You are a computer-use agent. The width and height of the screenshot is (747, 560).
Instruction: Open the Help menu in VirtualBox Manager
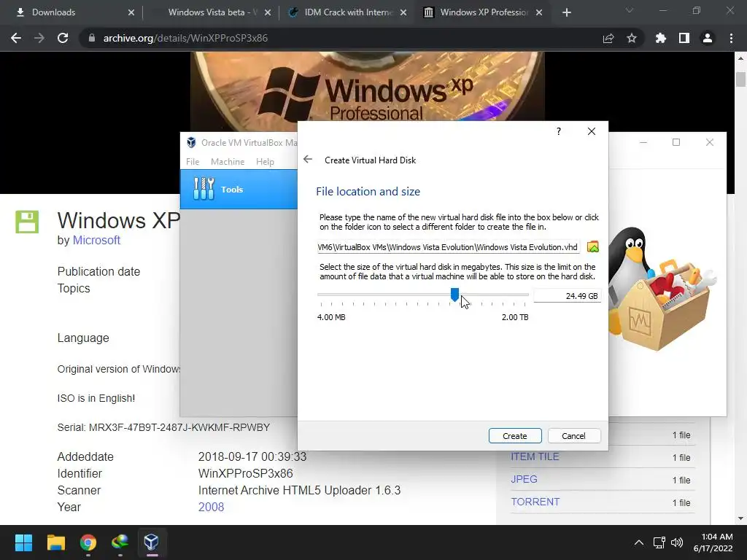pyautogui.click(x=265, y=162)
